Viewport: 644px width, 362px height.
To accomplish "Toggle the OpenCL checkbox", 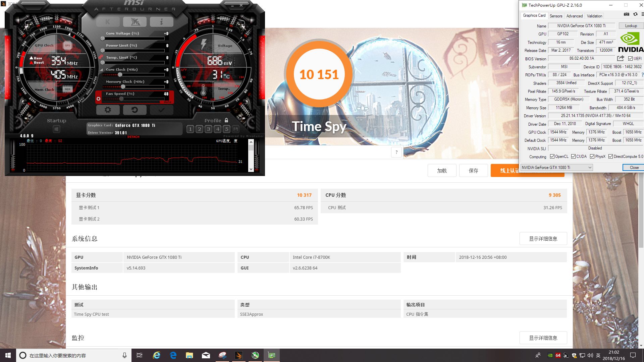I will [x=552, y=157].
